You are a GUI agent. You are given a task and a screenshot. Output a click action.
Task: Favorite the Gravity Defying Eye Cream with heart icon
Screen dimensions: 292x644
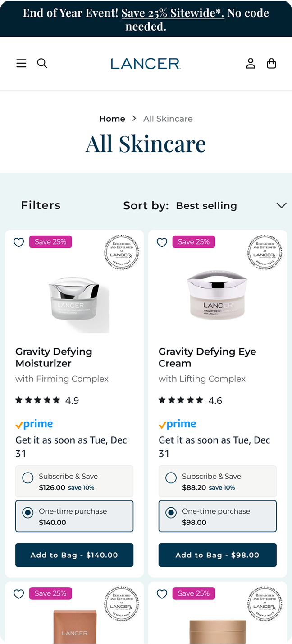pyautogui.click(x=162, y=242)
